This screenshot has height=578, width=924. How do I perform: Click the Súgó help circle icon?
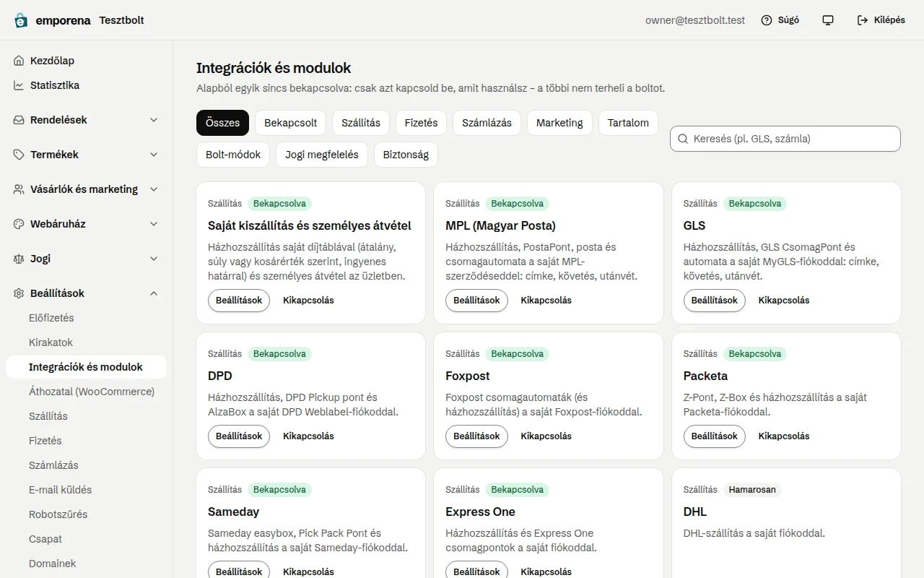(x=767, y=20)
